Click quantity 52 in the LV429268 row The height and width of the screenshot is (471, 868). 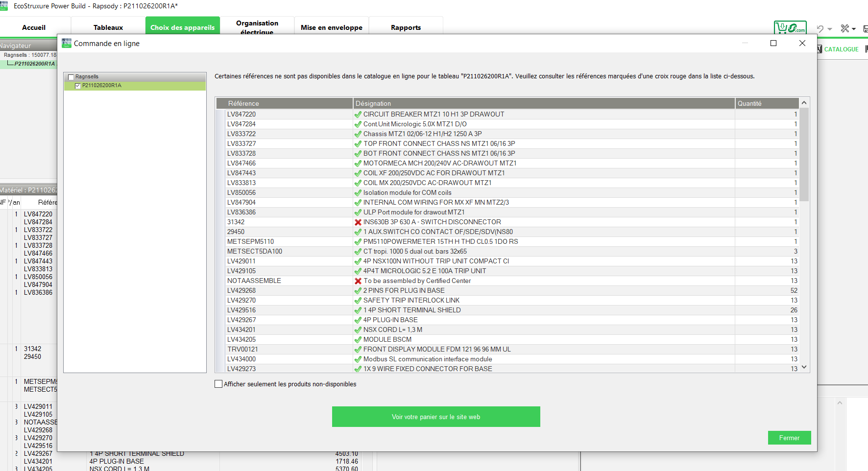(x=794, y=290)
